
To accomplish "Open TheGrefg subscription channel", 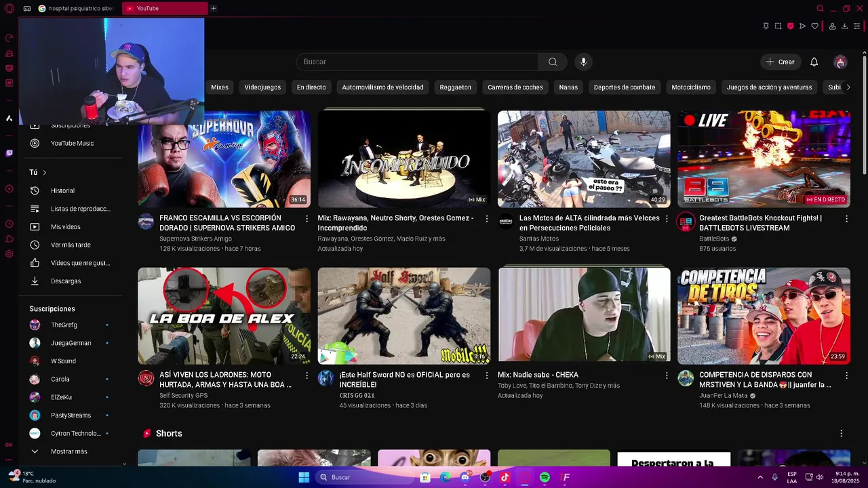I will tap(64, 325).
